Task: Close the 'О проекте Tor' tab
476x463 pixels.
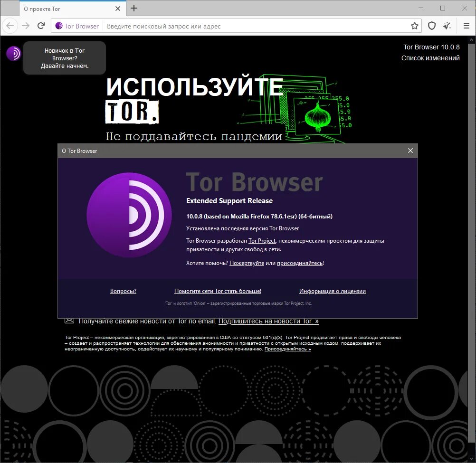Action: coord(118,9)
